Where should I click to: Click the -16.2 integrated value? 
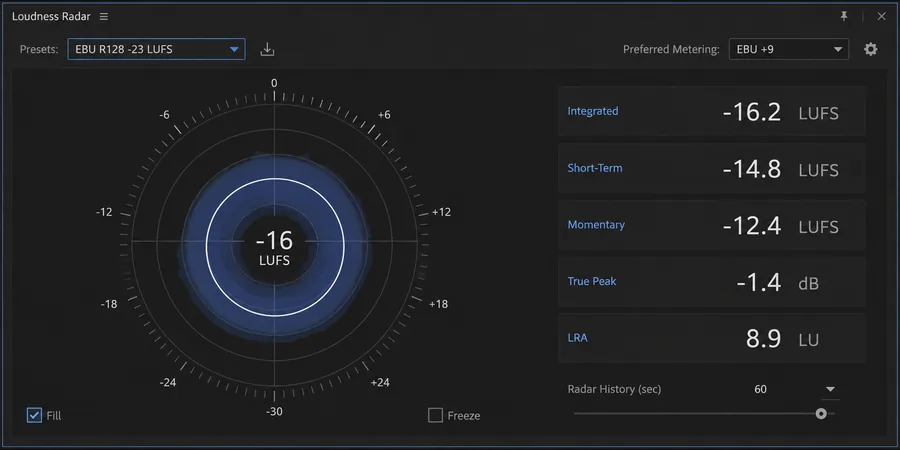click(752, 112)
